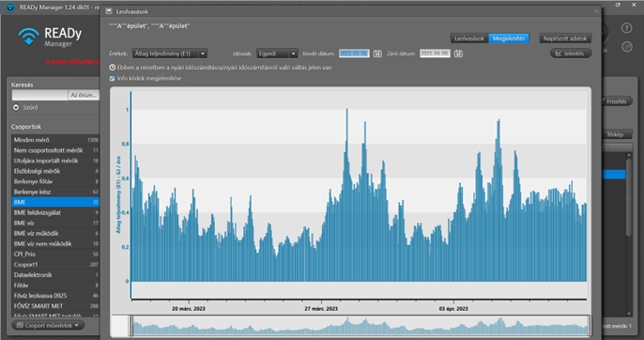Select the highlighted BME group
Screen dimensions: 644x340
(55, 202)
